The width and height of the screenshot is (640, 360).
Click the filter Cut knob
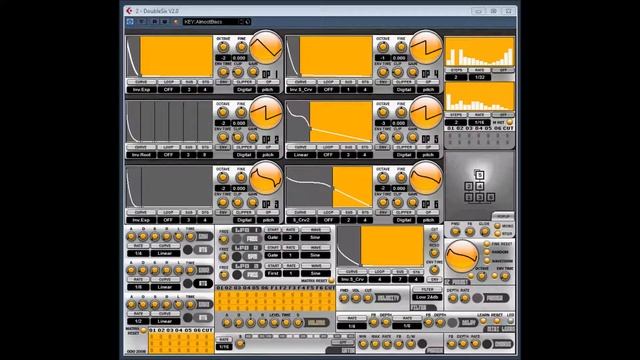(434, 237)
